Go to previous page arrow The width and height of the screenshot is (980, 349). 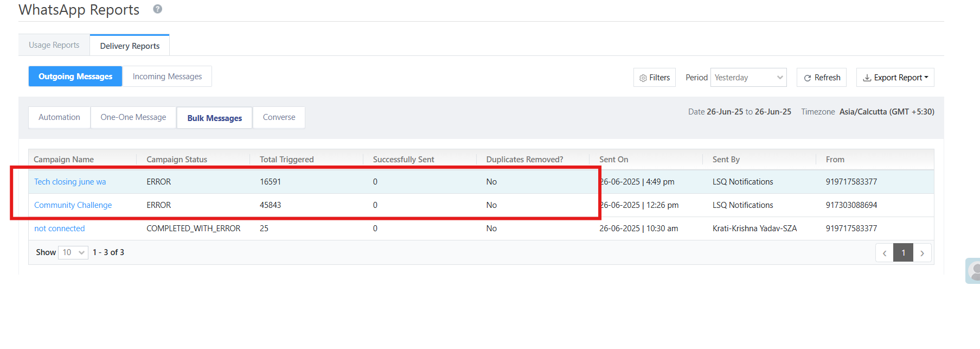885,253
